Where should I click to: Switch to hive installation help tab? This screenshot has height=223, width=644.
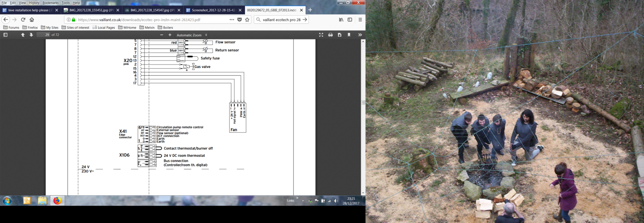point(28,10)
